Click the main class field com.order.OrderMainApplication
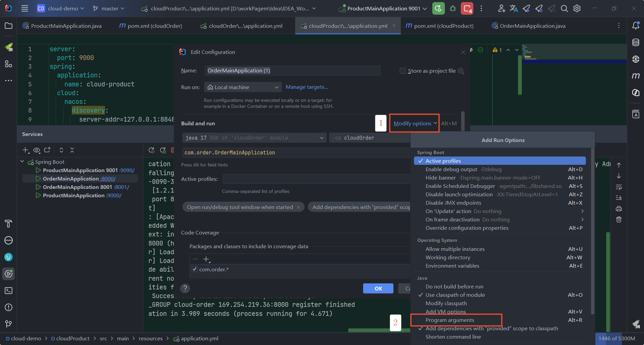The height and width of the screenshot is (345, 644). (297, 152)
